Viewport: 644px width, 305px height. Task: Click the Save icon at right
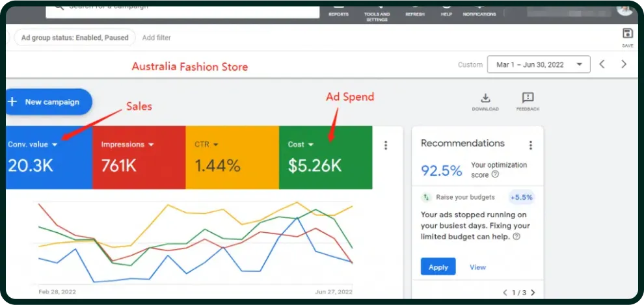point(628,33)
